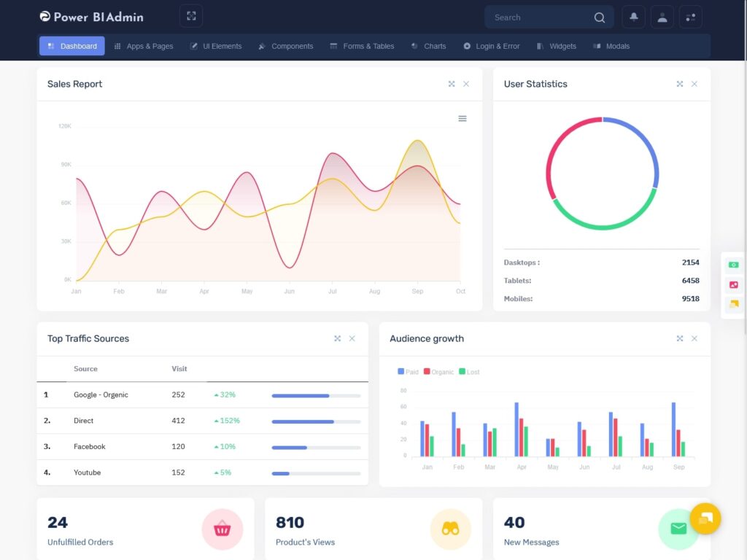Open the orange chat floating button
Image resolution: width=747 pixels, height=560 pixels.
pyautogui.click(x=705, y=519)
